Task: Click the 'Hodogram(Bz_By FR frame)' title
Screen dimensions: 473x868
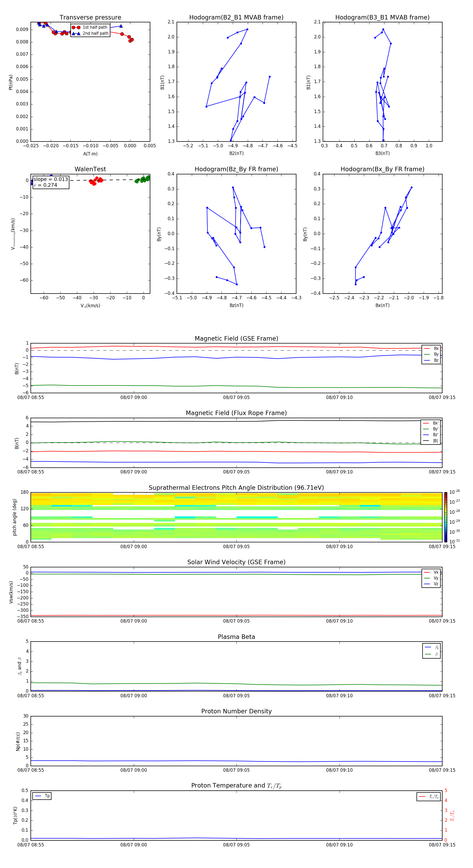Action: click(236, 169)
